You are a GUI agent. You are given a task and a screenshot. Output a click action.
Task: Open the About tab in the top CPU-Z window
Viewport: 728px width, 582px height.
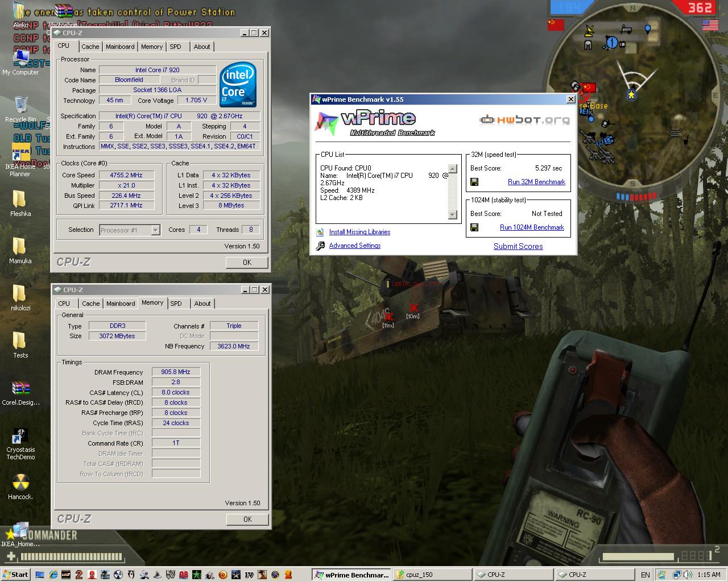click(x=202, y=47)
